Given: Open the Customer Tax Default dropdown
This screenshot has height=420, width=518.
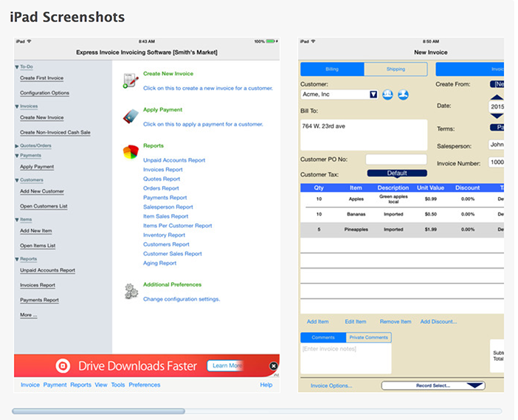Looking at the screenshot, I should [x=397, y=173].
